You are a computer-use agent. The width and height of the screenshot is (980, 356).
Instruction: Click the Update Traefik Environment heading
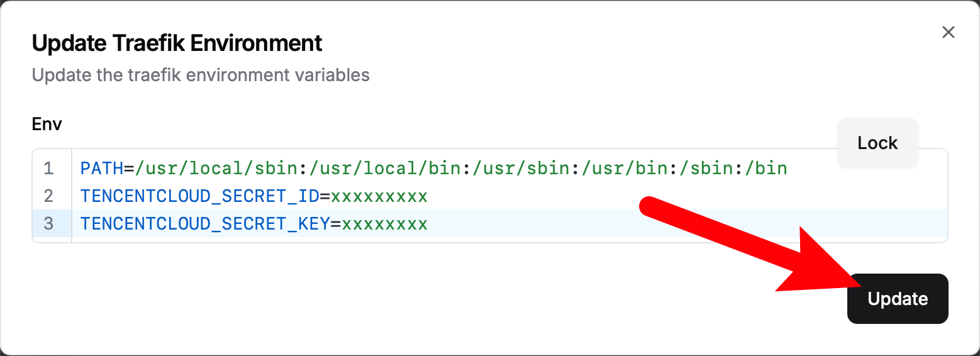pyautogui.click(x=177, y=43)
